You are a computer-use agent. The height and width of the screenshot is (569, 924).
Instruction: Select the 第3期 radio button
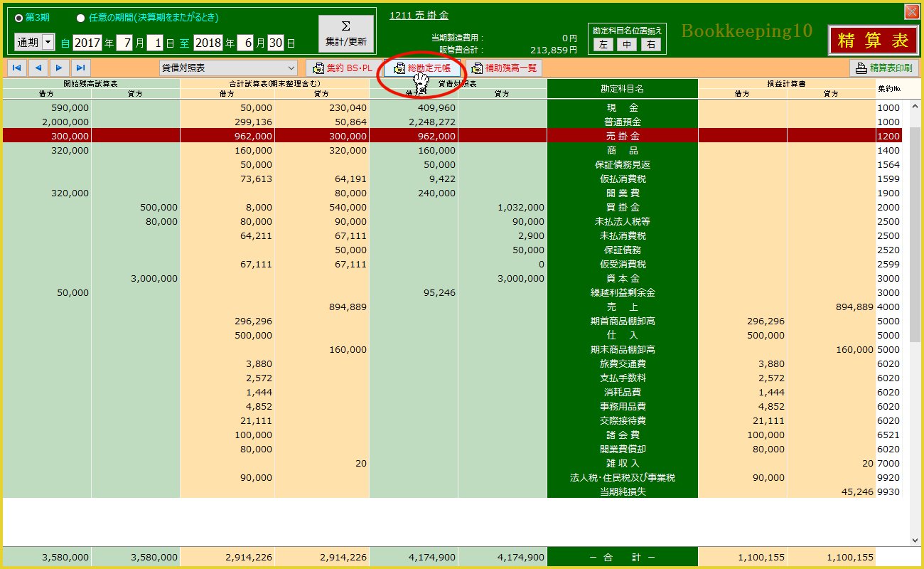[19, 17]
